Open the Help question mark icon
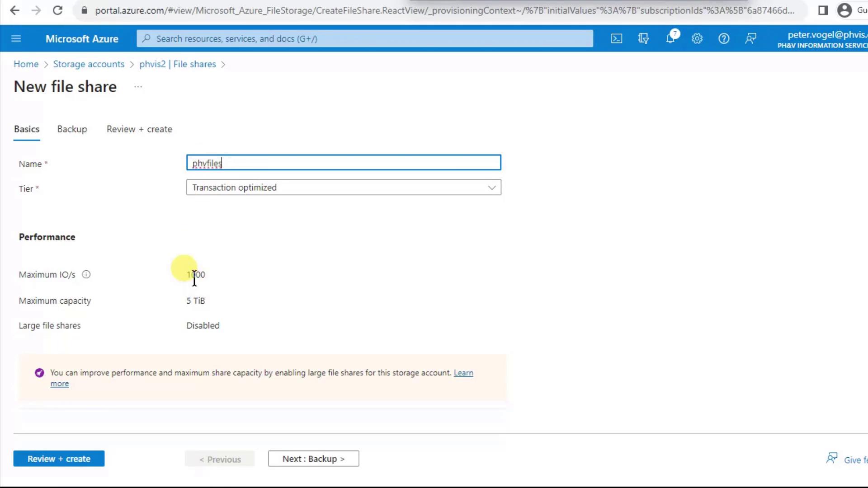Viewport: 868px width, 488px height. pos(724,39)
